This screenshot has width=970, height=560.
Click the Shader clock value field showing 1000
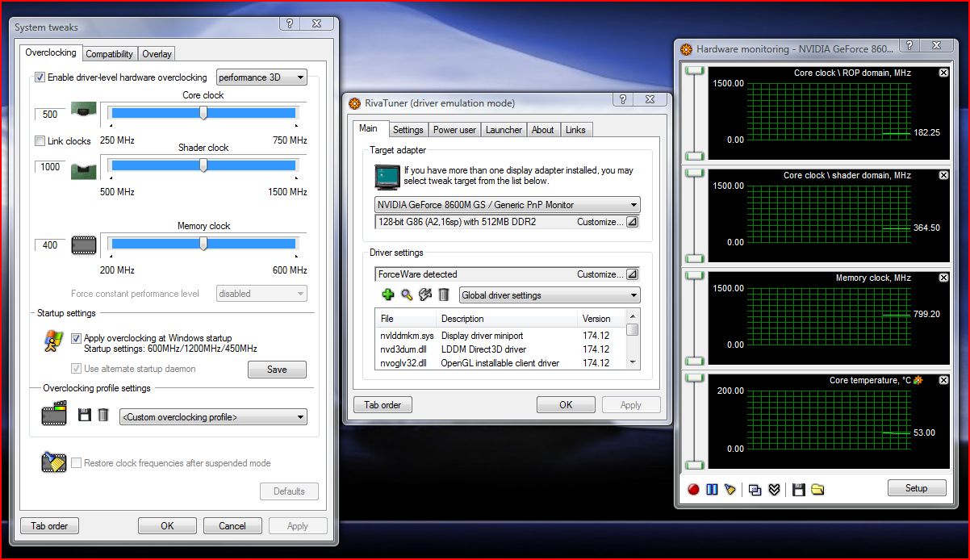click(x=50, y=167)
